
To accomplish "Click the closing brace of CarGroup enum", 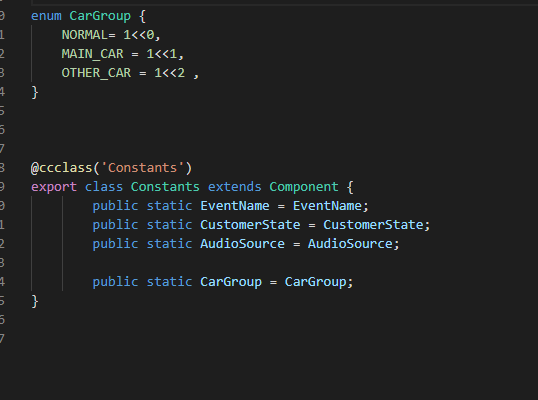I will click(x=35, y=92).
